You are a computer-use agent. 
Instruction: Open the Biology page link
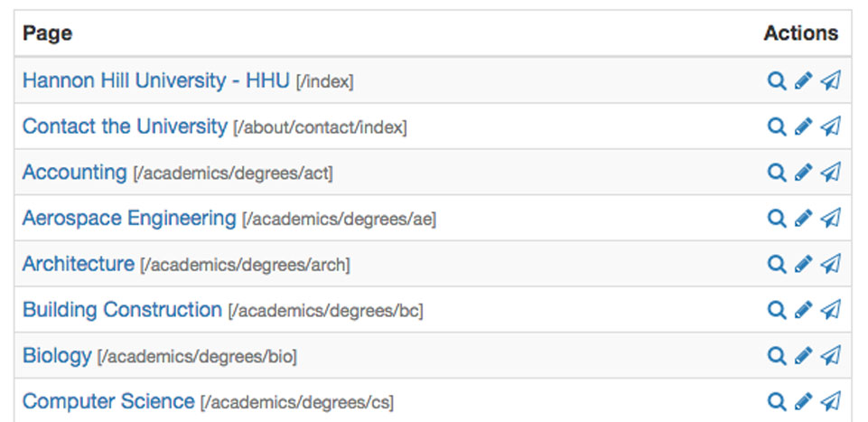coord(57,355)
